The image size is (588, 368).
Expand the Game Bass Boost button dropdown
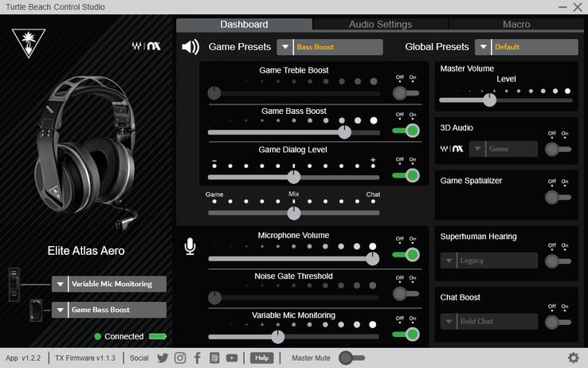pos(60,310)
